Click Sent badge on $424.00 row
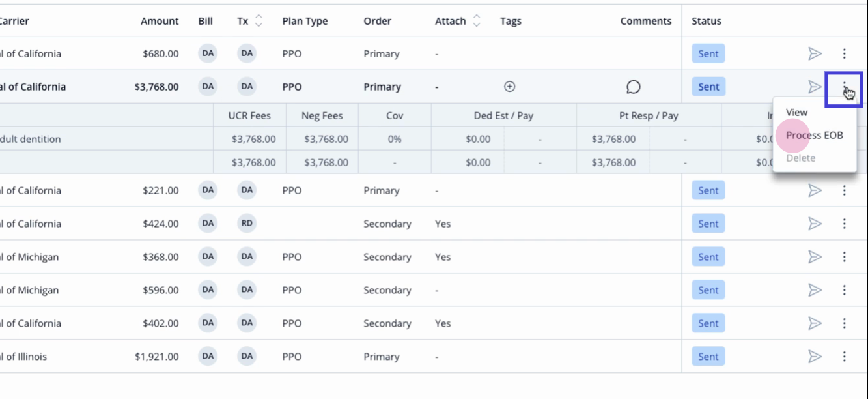Image resolution: width=868 pixels, height=399 pixels. [x=708, y=224]
